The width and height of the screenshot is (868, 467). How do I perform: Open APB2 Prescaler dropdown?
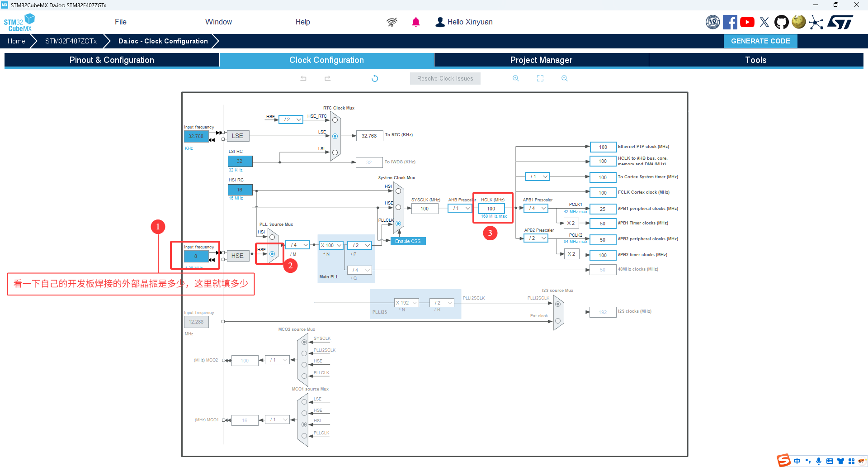pos(536,238)
